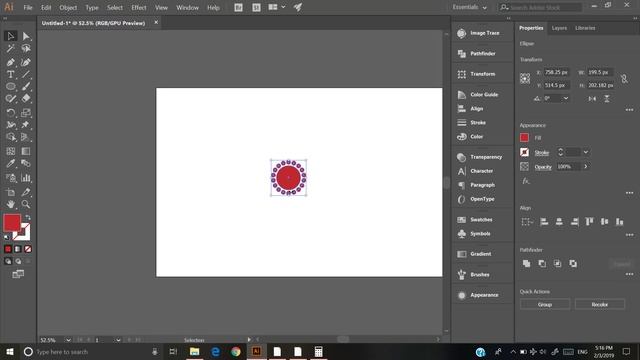Open the File menu
The image size is (640, 360).
(x=28, y=7)
